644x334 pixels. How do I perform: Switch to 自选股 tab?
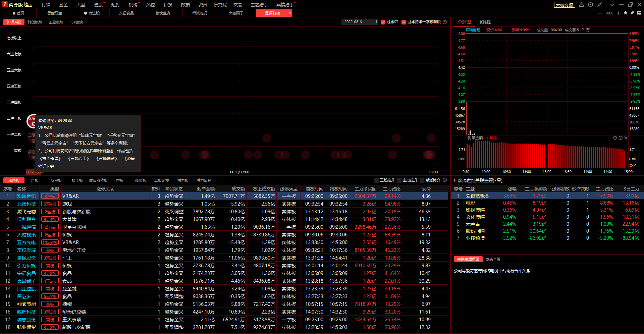92,13
